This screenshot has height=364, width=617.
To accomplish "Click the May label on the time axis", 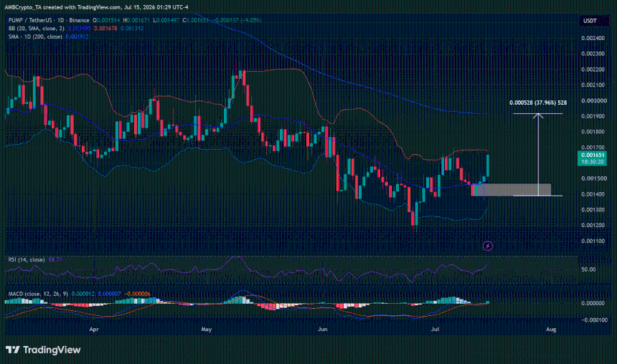I will (x=206, y=329).
